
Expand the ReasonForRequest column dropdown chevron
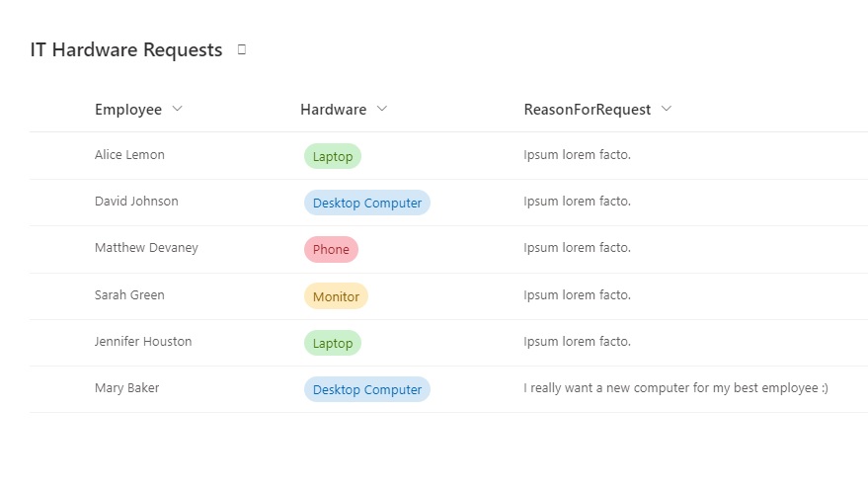coord(667,109)
